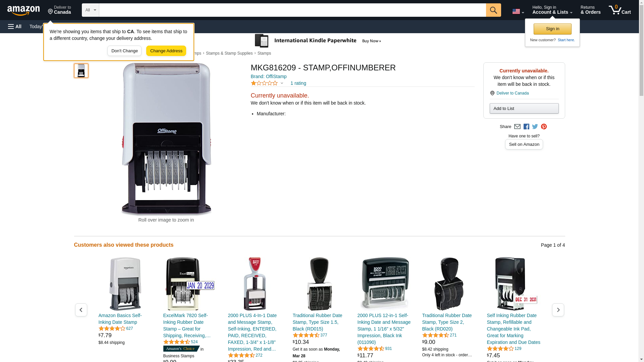Share on Pinterest icon
This screenshot has height=362, width=644.
pyautogui.click(x=544, y=127)
